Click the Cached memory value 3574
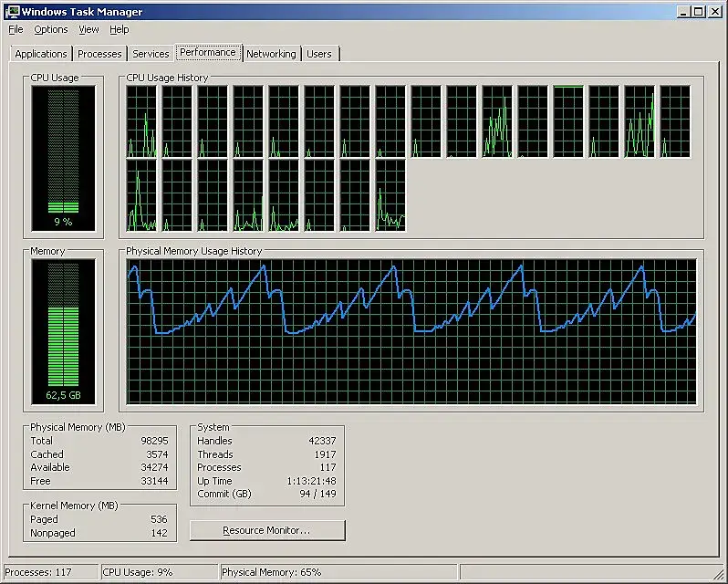This screenshot has width=728, height=584. [157, 454]
